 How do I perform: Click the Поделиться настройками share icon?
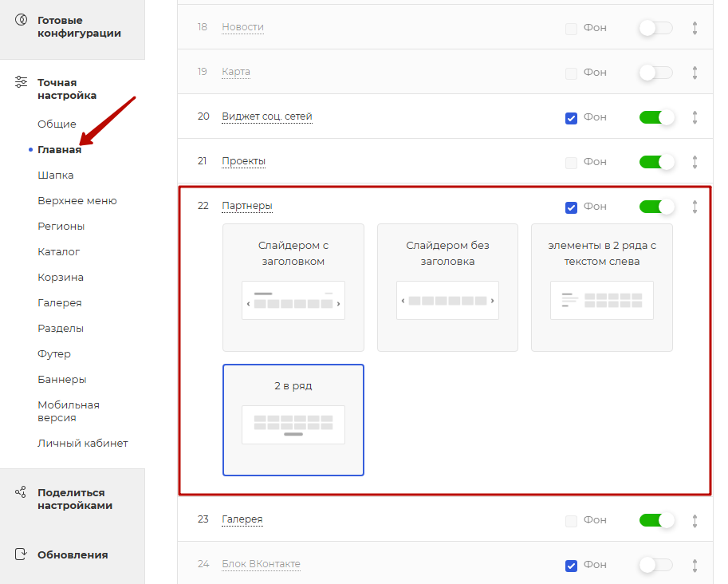pyautogui.click(x=22, y=492)
